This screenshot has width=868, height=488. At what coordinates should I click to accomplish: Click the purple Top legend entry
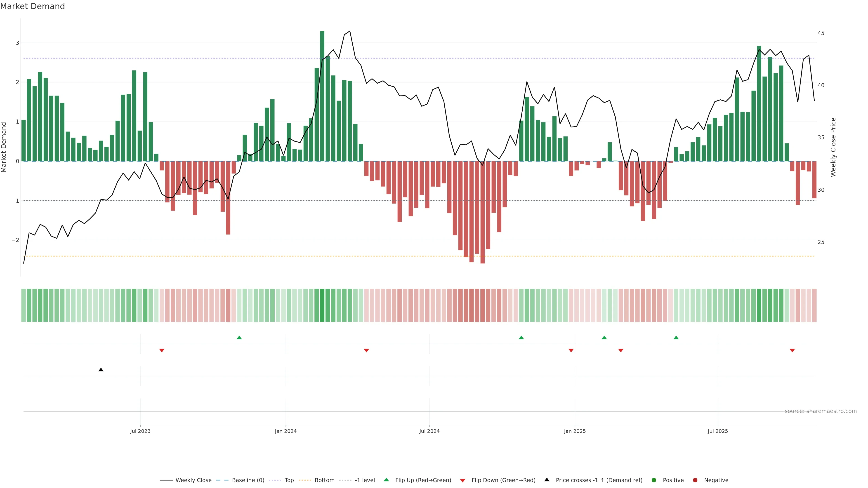click(x=289, y=480)
